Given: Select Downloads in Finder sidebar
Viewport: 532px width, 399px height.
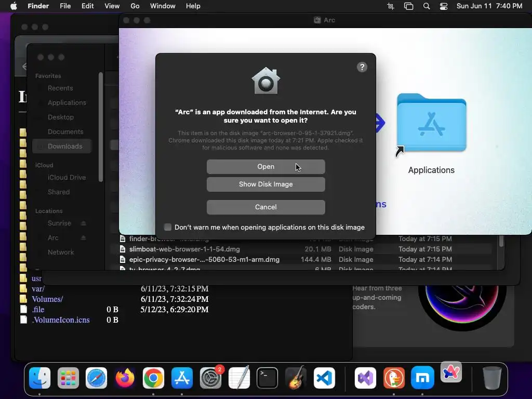Looking at the screenshot, I should tap(62, 146).
